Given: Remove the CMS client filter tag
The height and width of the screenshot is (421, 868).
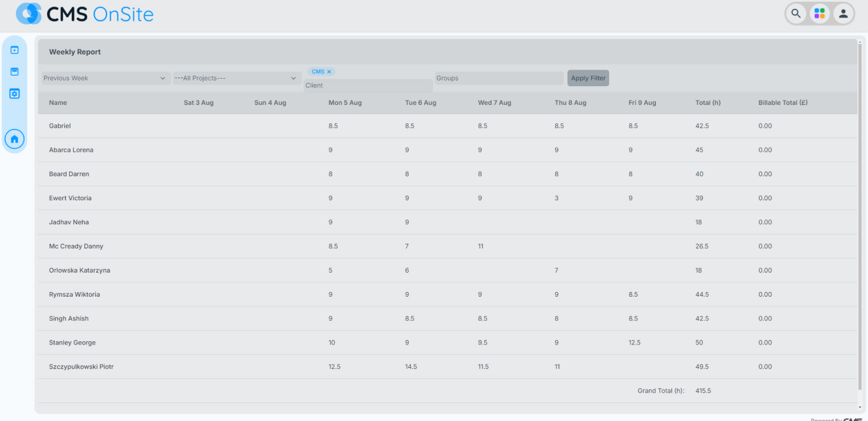Looking at the screenshot, I should [x=329, y=72].
